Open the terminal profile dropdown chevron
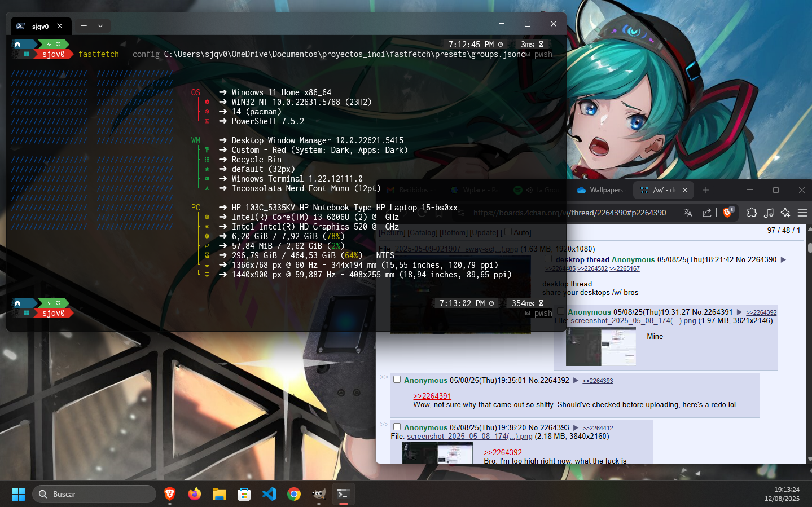 [100, 25]
